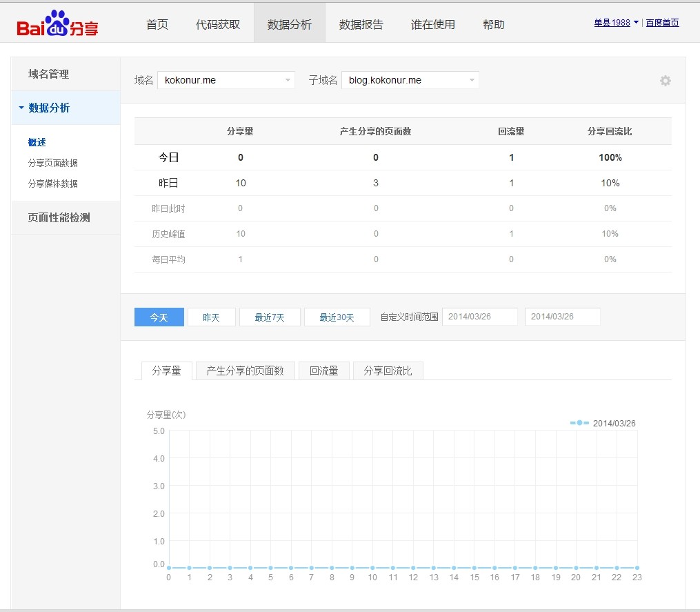Click the 2014/03/26 legend marker
Image resolution: width=700 pixels, height=612 pixels.
pos(579,422)
